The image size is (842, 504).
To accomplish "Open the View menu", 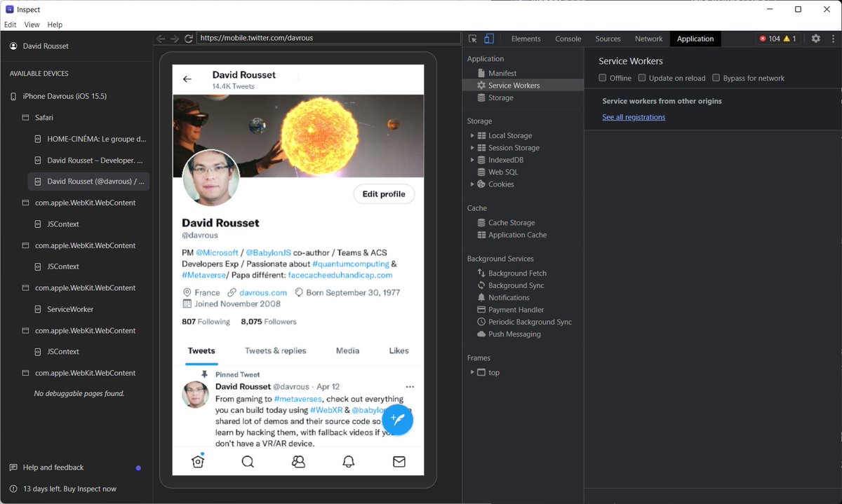I will pos(32,25).
